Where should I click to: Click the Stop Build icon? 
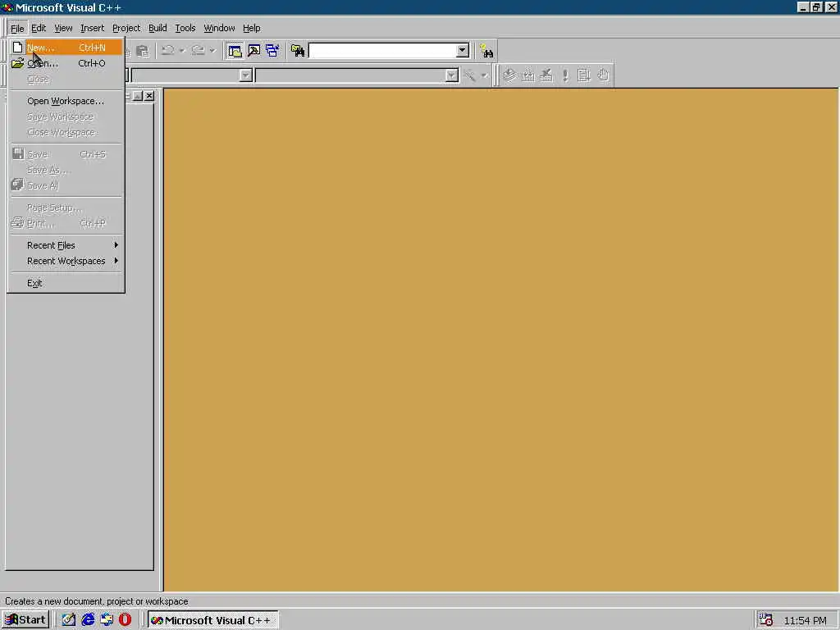[x=546, y=75]
